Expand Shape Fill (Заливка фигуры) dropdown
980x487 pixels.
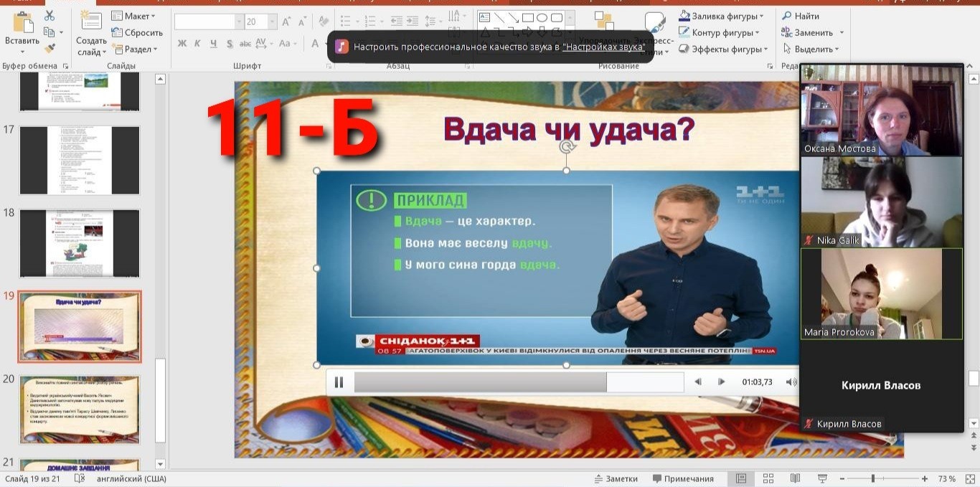point(761,16)
